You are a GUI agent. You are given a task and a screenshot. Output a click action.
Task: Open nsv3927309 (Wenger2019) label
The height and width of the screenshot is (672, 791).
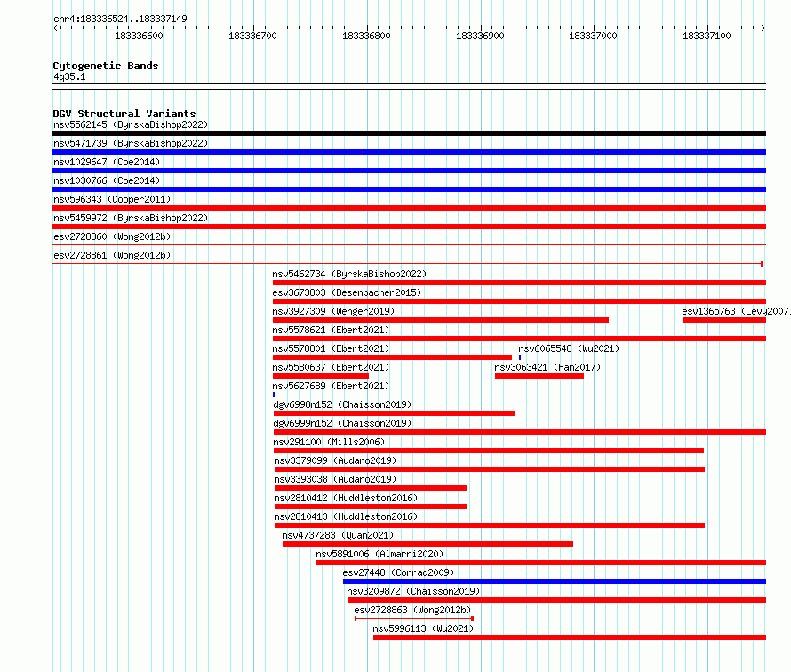pyautogui.click(x=333, y=311)
